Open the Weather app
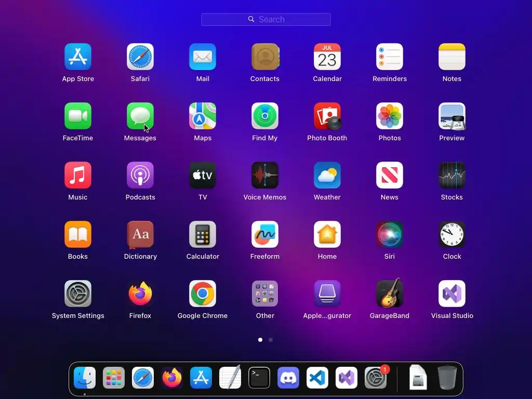Viewport: 532px width, 399px height. click(x=327, y=175)
